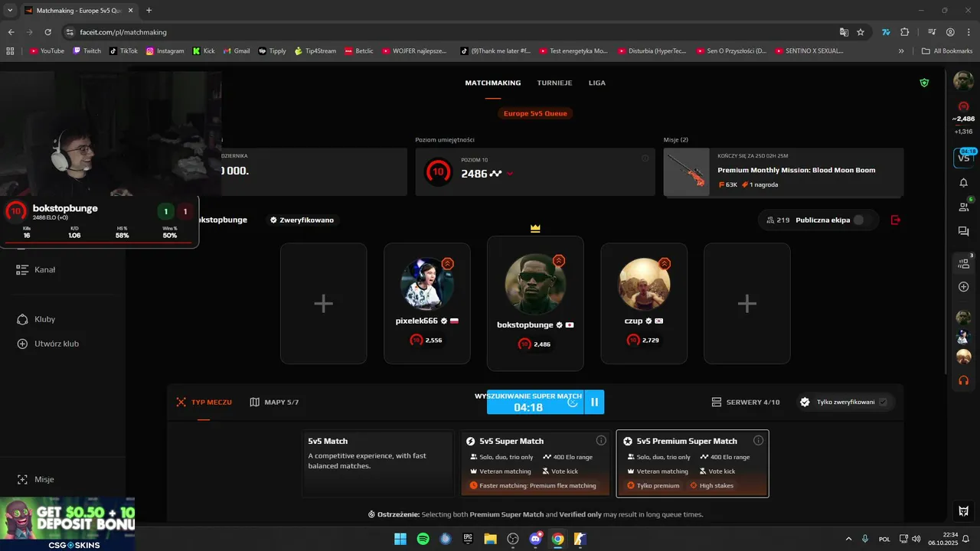Toggle the Publiczna ekipa switch
The image size is (980, 551).
[x=862, y=220]
